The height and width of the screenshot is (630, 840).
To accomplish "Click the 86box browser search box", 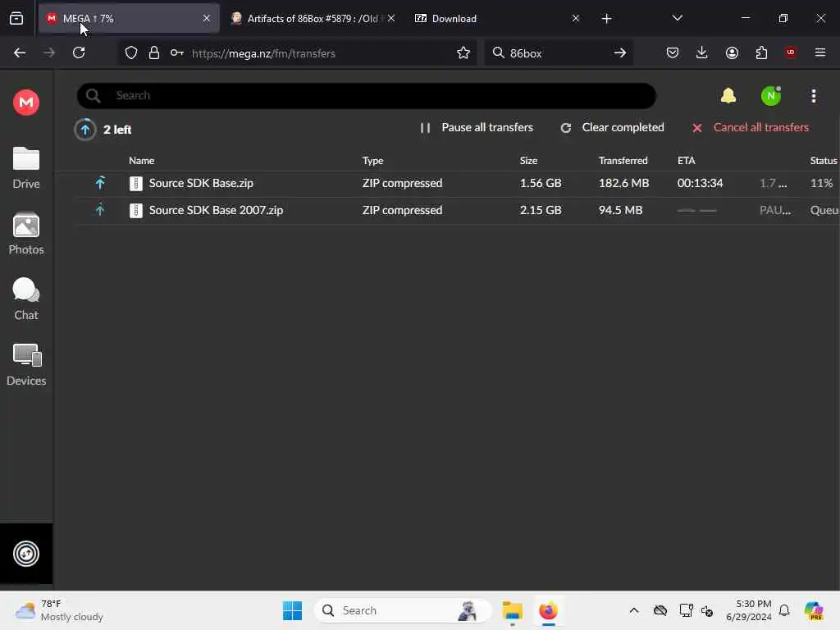I will (557, 53).
